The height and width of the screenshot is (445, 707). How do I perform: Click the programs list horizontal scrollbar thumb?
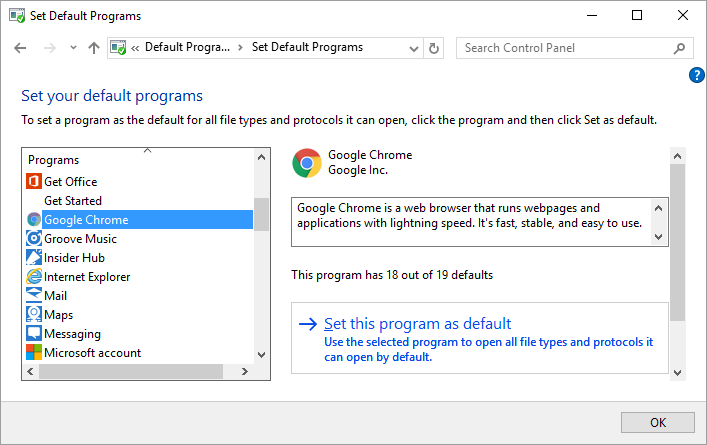131,372
